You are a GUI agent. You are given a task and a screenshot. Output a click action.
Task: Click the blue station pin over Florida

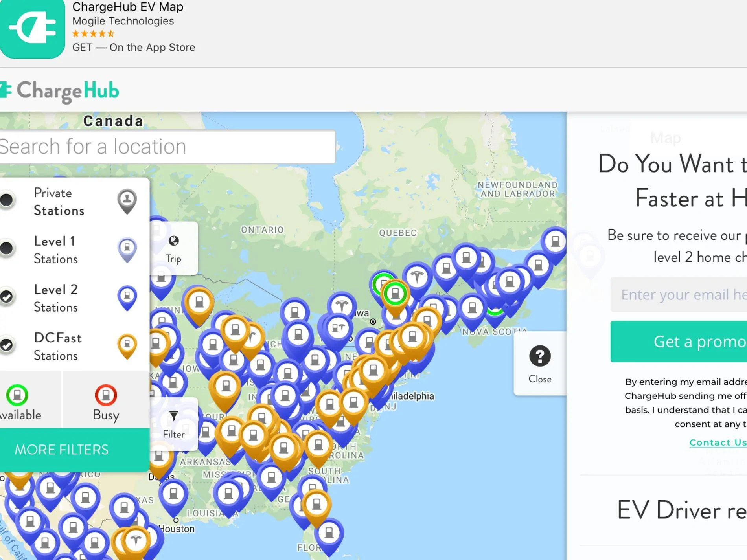pyautogui.click(x=329, y=535)
